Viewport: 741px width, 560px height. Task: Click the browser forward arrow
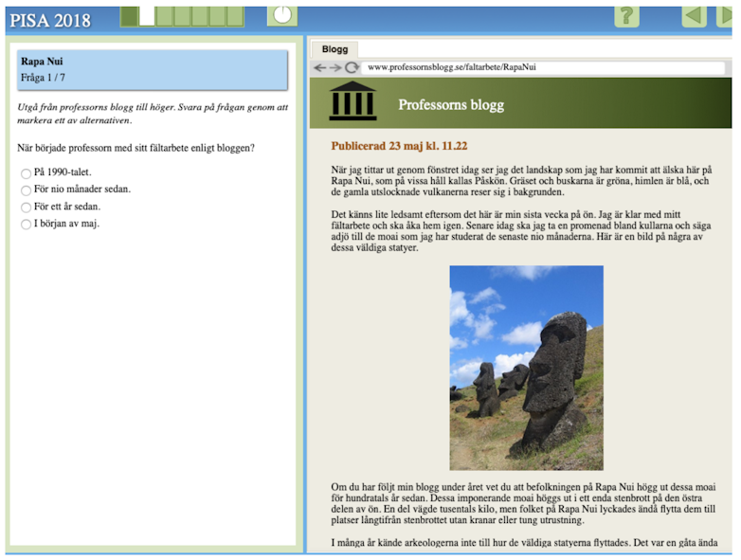(x=334, y=68)
